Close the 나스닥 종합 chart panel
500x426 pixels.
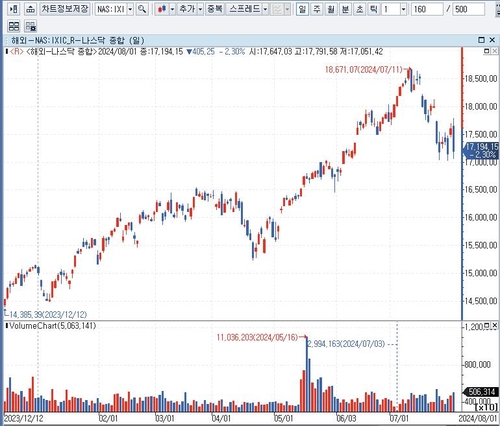coord(492,40)
